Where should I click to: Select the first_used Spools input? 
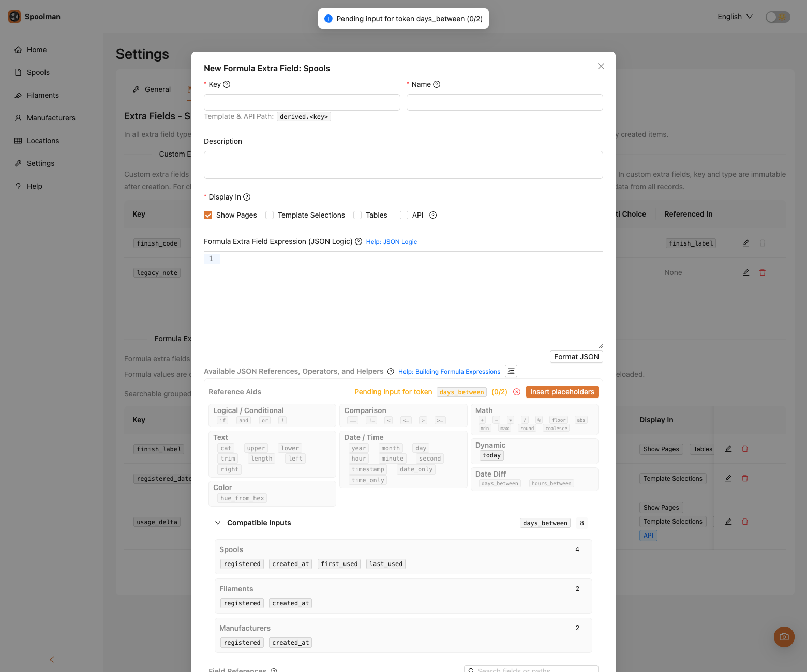pos(339,564)
